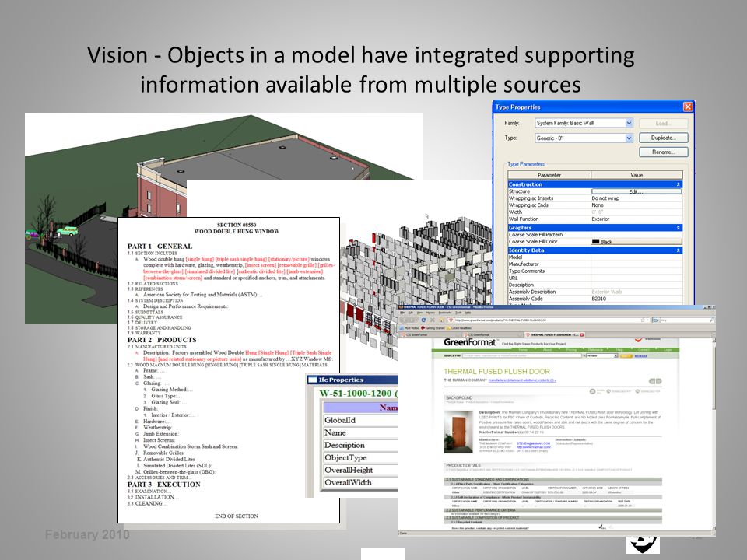
Task: Close the Type Properties dialog
Action: [687, 107]
